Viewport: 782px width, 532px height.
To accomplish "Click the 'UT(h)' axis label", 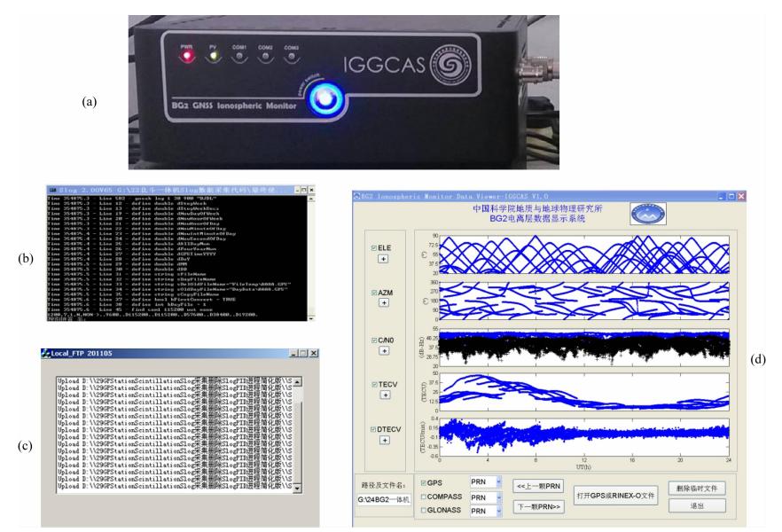I will pyautogui.click(x=583, y=466).
